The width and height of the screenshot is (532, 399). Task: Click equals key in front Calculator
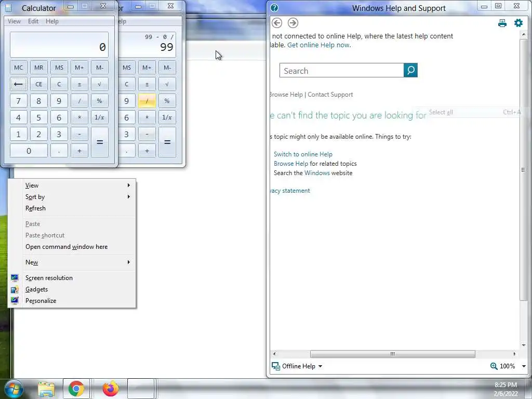click(x=100, y=142)
